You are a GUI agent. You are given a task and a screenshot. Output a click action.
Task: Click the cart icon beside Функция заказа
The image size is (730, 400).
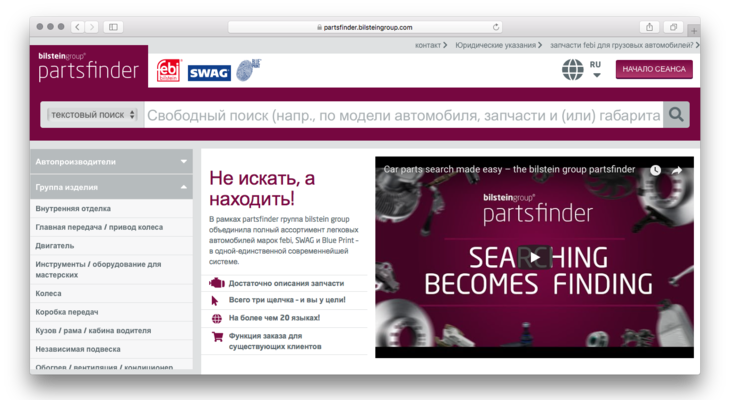coord(217,336)
